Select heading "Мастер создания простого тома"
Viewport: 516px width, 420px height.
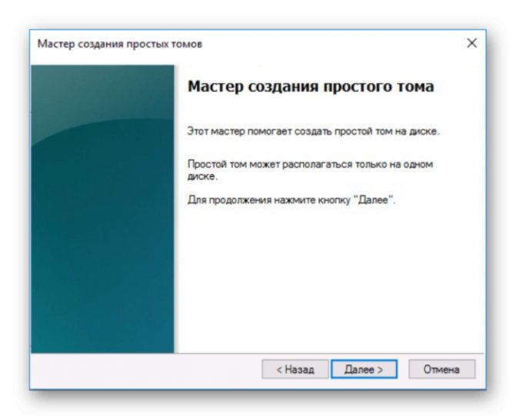311,87
